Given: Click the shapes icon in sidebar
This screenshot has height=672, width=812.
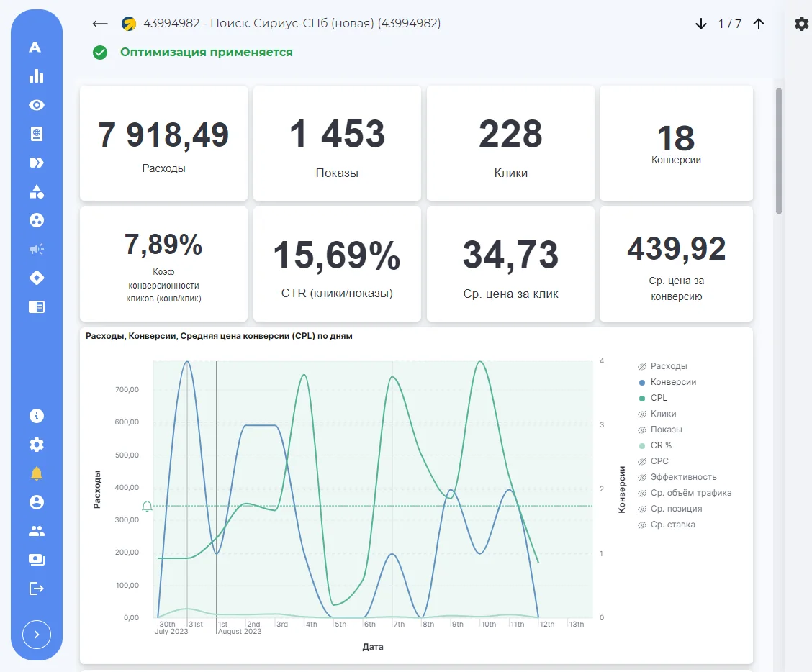Looking at the screenshot, I should (x=36, y=191).
